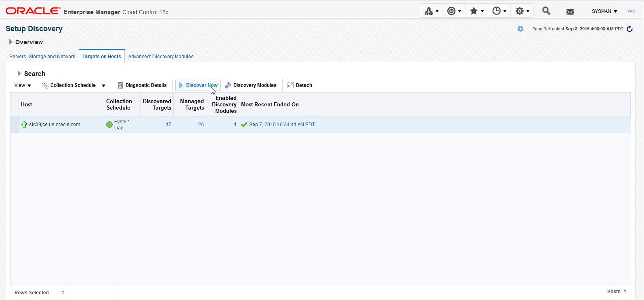Click the refresh page icon
This screenshot has height=300, width=644.
point(629,29)
